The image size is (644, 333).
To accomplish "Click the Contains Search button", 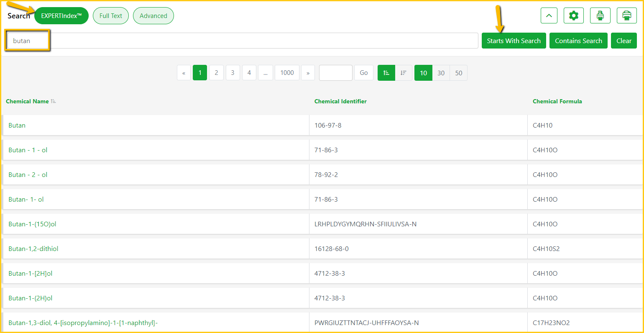I will [578, 41].
